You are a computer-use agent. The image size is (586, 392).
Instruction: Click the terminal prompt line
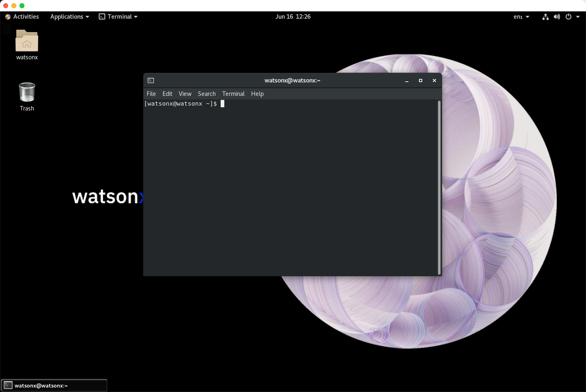click(x=184, y=104)
